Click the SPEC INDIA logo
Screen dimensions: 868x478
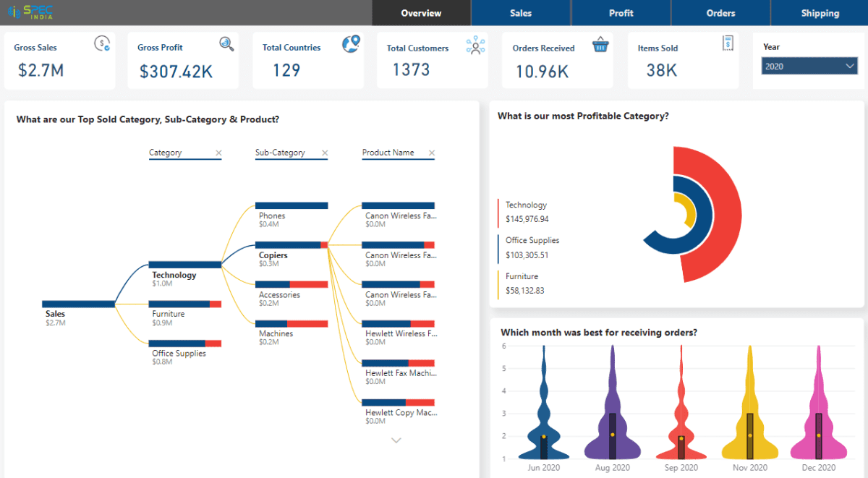tap(29, 11)
